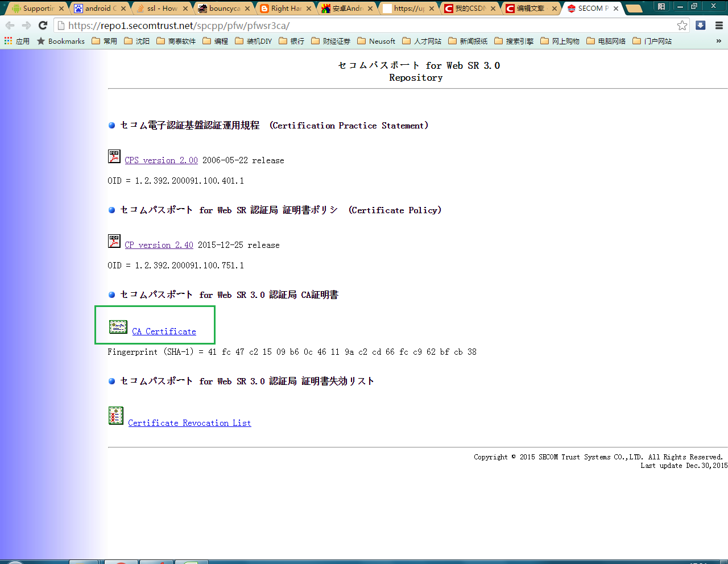728x564 pixels.
Task: Reload the page with the refresh icon
Action: 43,26
